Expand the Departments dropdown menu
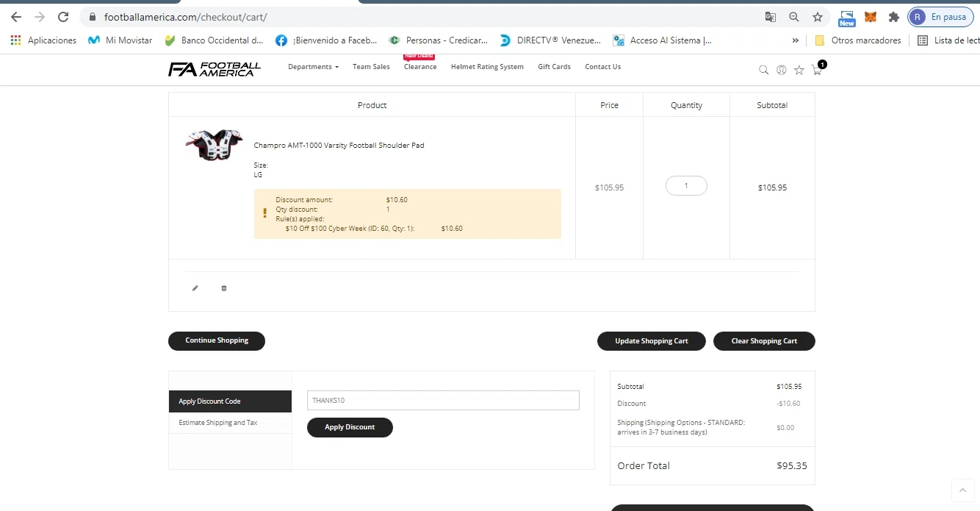Screen dimensions: 980x511 [313, 67]
